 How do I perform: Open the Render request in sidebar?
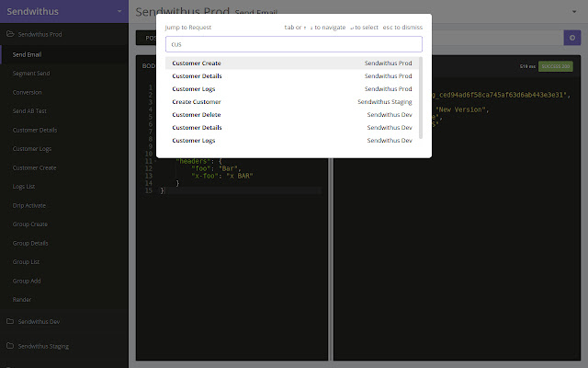[22, 299]
